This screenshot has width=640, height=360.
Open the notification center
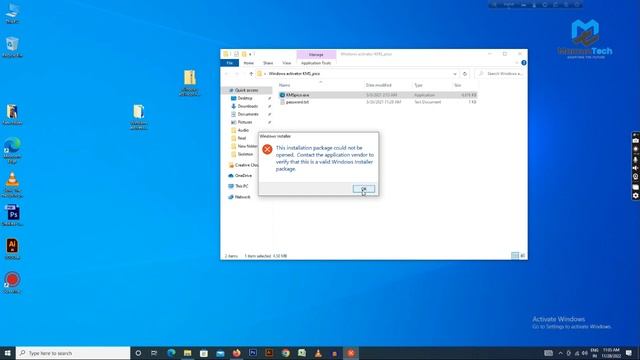point(629,353)
